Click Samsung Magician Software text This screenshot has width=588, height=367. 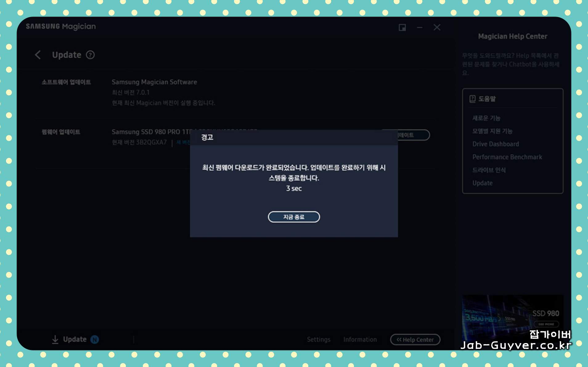tap(154, 82)
